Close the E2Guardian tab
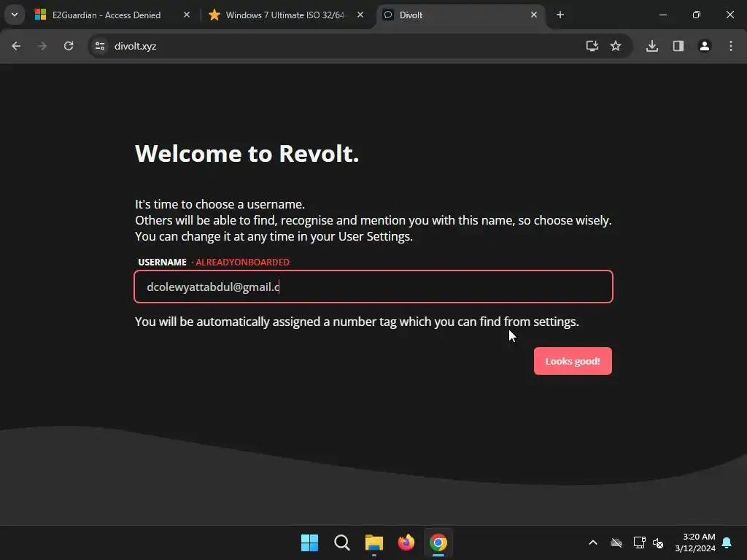 (187, 15)
